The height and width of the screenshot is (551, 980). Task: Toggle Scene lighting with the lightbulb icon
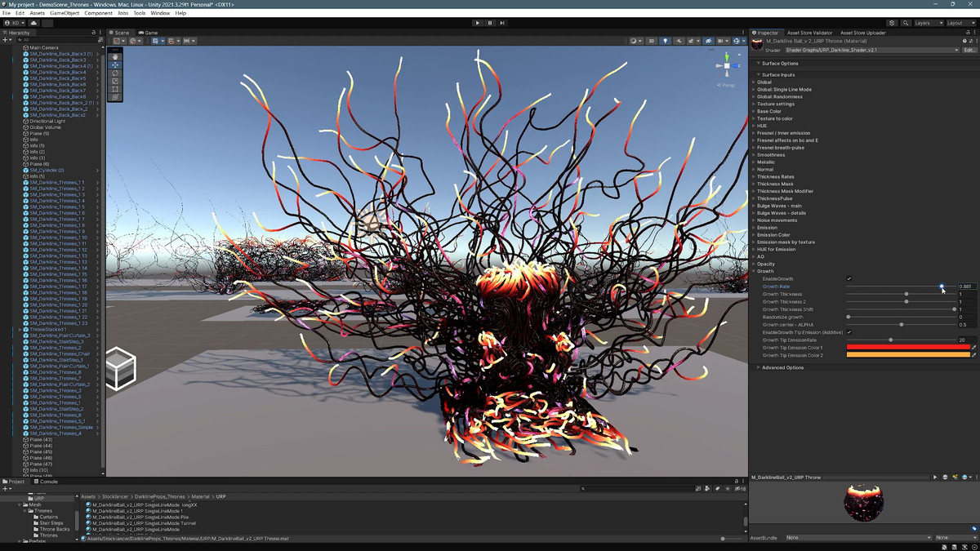point(665,41)
